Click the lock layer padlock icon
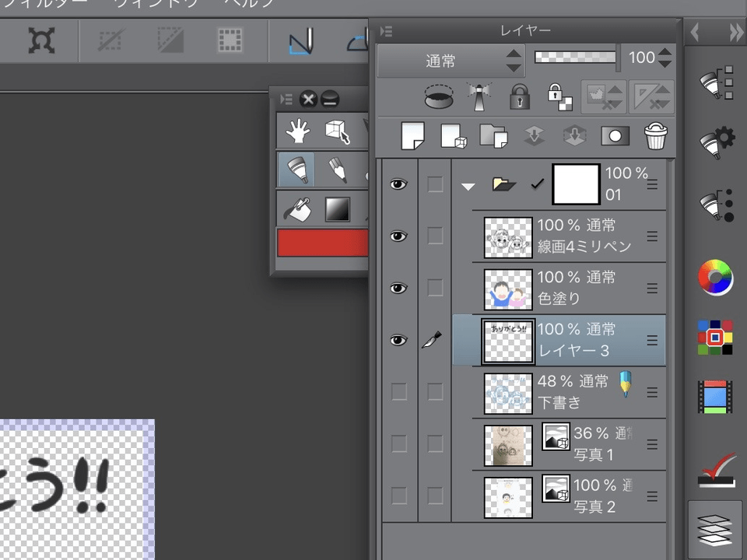The height and width of the screenshot is (560, 747). pyautogui.click(x=519, y=96)
